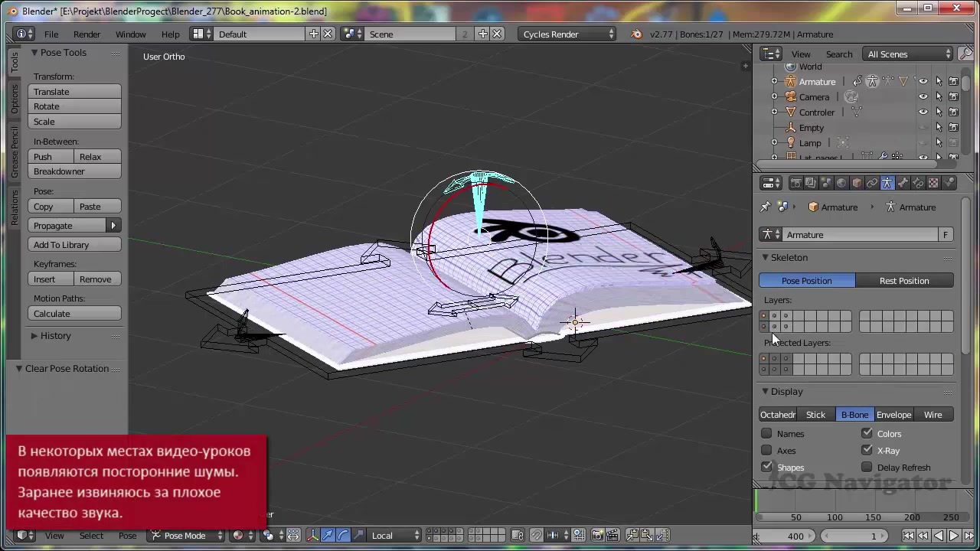Collapse the Display panel

(x=765, y=391)
